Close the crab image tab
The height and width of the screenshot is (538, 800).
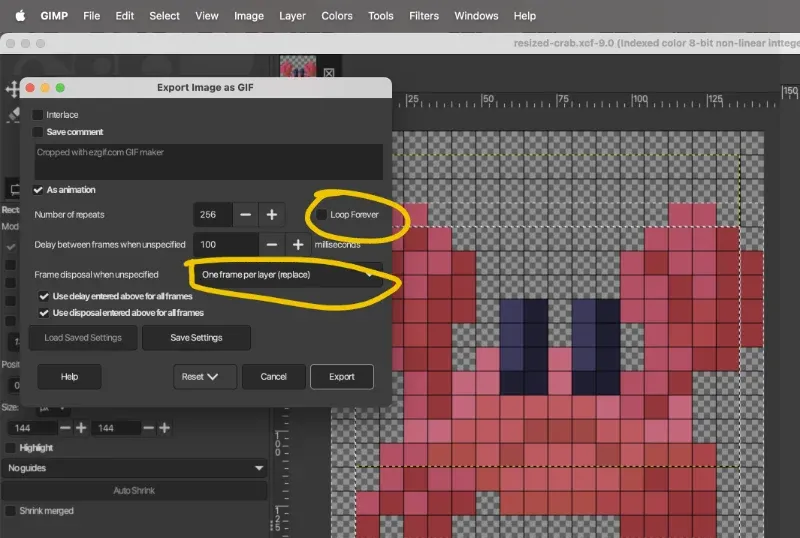click(329, 73)
